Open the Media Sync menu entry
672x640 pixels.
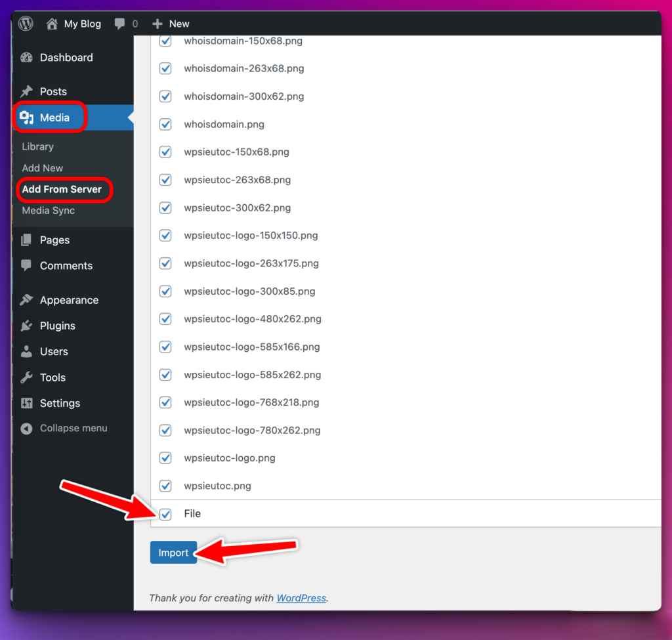(x=48, y=211)
